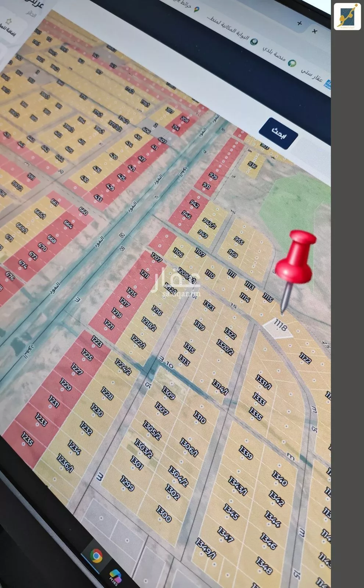Close the current browser tab
This screenshot has width=364, height=588.
tap(314, 32)
